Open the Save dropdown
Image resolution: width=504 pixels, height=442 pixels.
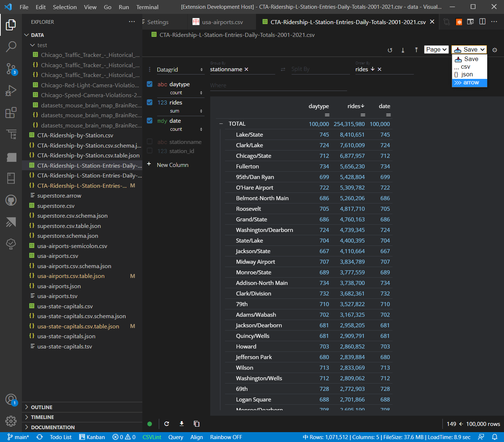pos(469,49)
